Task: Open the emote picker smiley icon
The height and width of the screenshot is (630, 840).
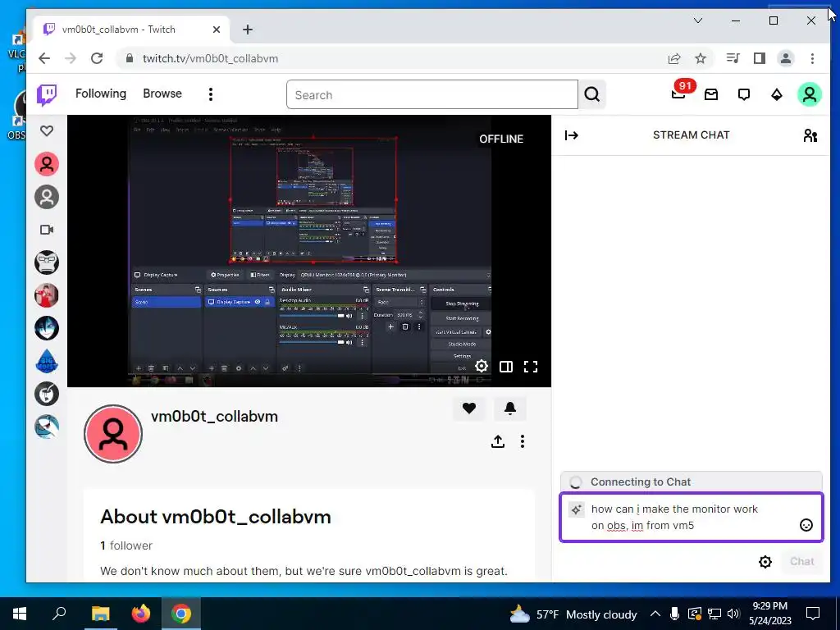Action: 806,525
